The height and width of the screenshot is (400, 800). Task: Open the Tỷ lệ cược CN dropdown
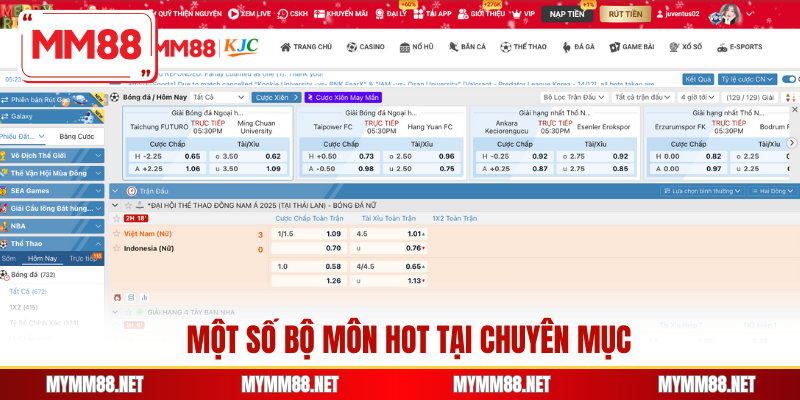747,79
